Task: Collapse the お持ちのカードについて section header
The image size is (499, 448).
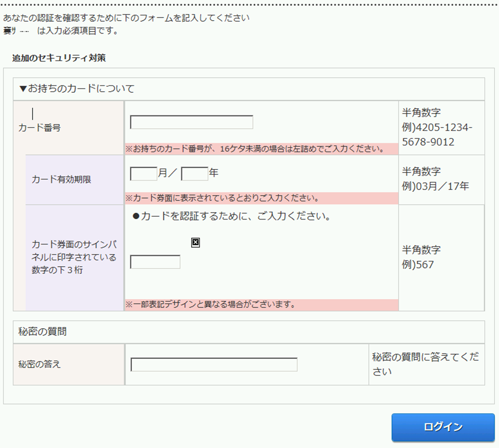Action: pos(77,89)
